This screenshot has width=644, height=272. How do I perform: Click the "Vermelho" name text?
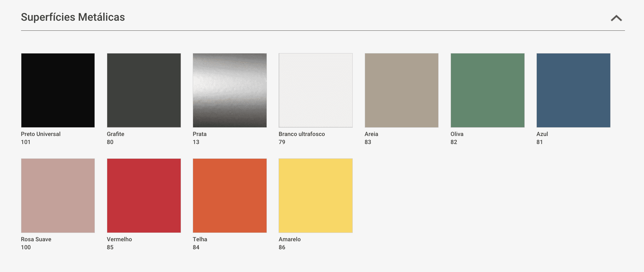click(x=119, y=239)
